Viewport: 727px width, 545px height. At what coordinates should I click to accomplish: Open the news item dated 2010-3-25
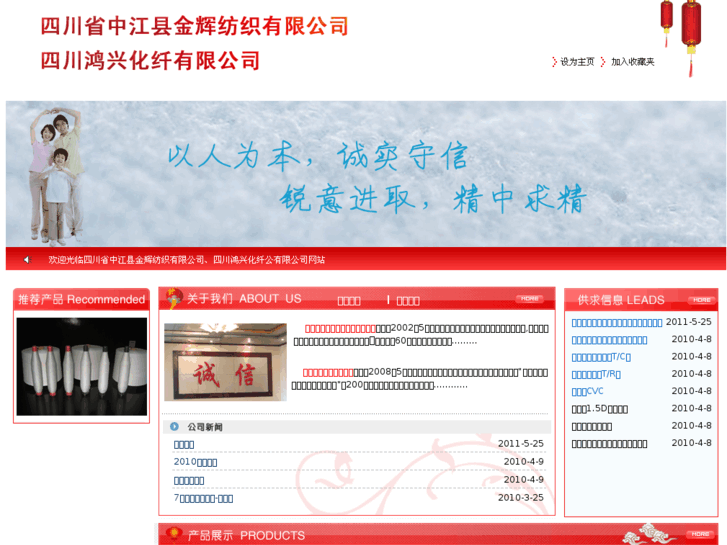tap(203, 498)
